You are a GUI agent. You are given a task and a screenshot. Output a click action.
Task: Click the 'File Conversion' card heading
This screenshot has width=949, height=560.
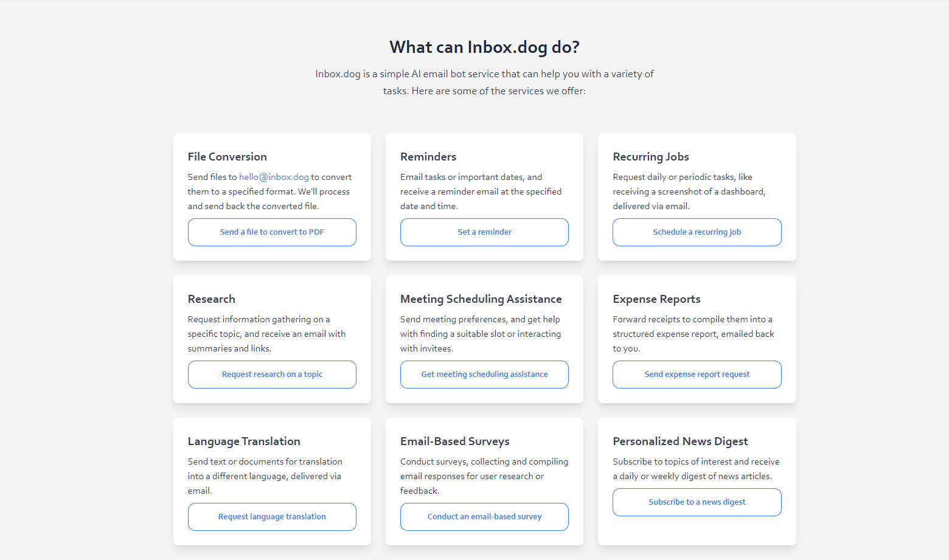227,157
